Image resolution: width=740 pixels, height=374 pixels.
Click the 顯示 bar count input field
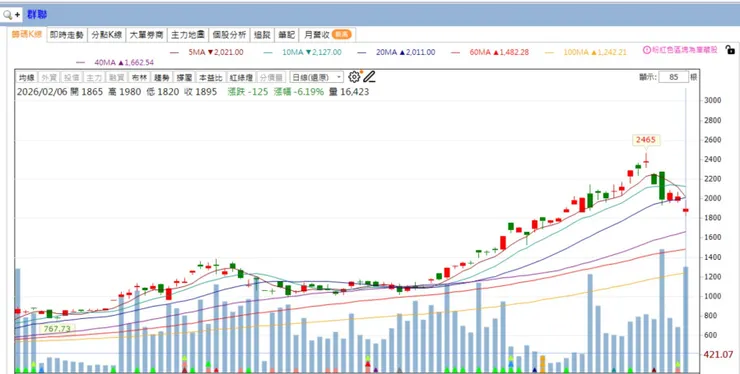[673, 77]
